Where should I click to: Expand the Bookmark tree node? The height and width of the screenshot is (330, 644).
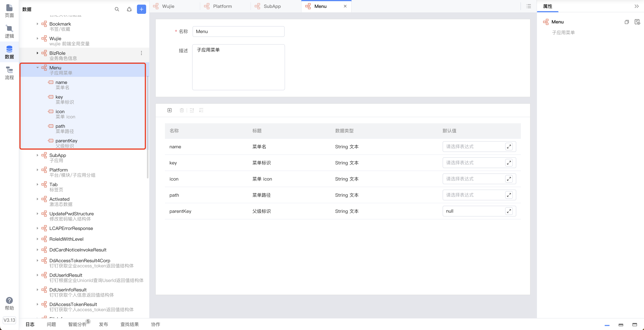[38, 24]
